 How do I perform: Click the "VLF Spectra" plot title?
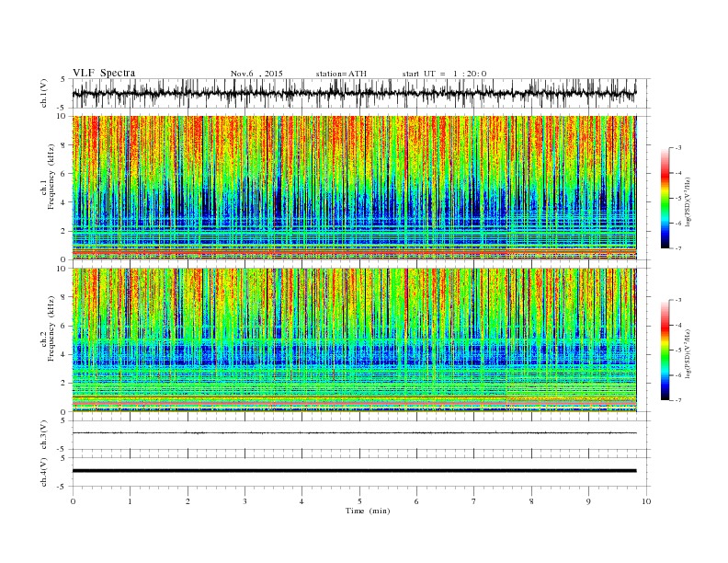[104, 73]
